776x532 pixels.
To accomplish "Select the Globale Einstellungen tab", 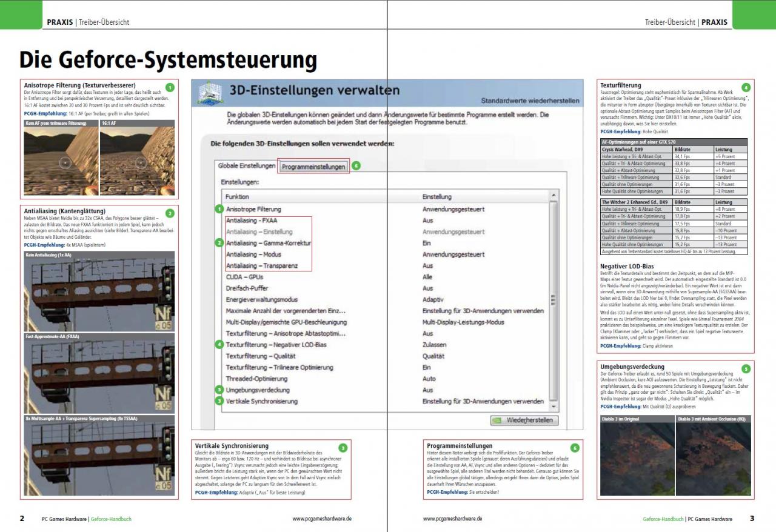I will (x=247, y=166).
